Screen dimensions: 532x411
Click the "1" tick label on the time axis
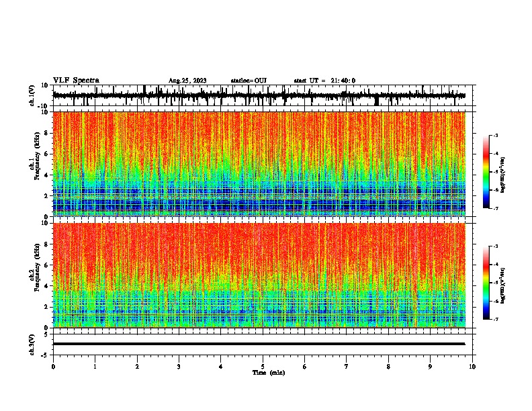pos(95,367)
